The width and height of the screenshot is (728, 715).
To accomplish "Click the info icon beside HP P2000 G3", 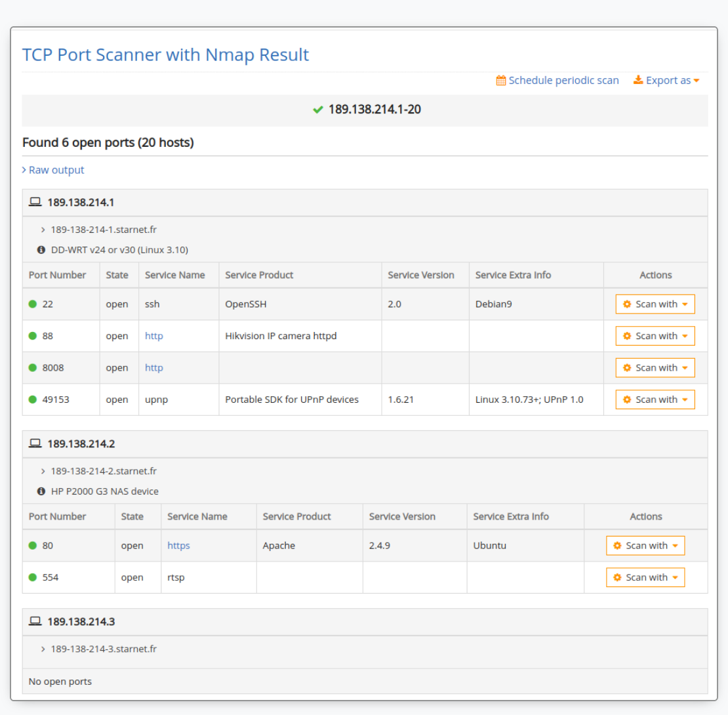I will 41,491.
